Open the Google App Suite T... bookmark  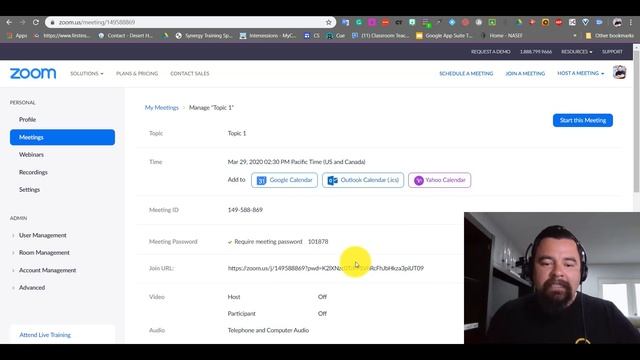(x=444, y=36)
